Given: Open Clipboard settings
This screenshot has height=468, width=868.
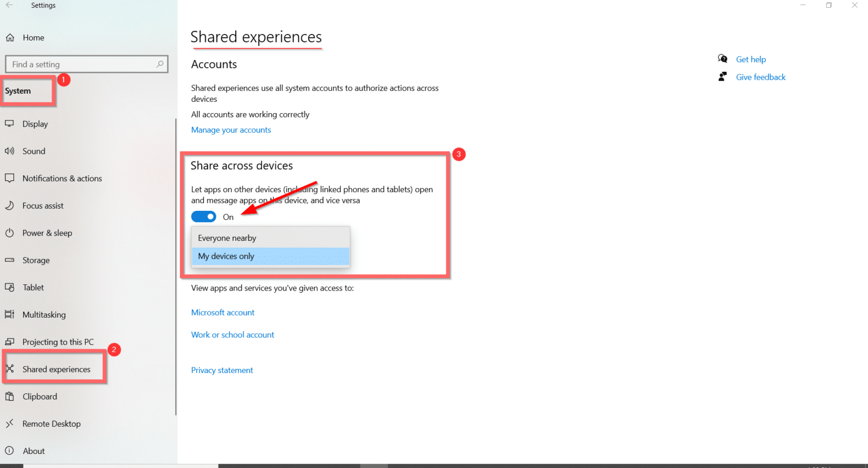Looking at the screenshot, I should click(x=40, y=396).
